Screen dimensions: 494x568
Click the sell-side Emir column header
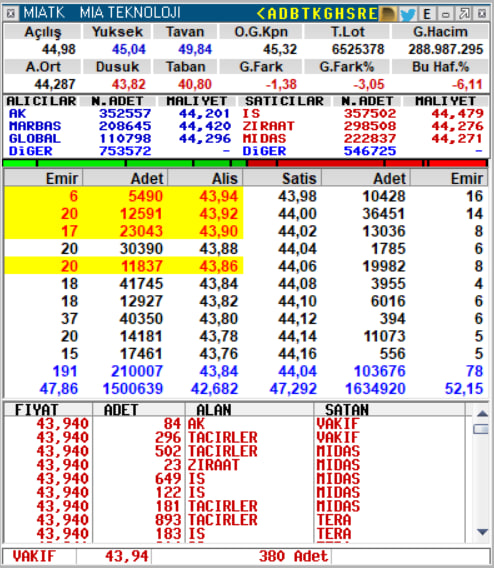449,178
